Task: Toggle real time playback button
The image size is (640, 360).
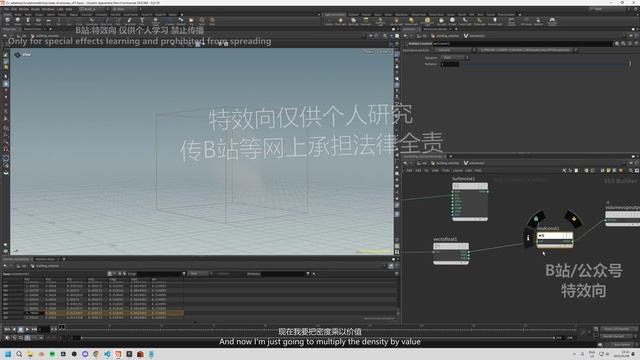Action: (8, 338)
